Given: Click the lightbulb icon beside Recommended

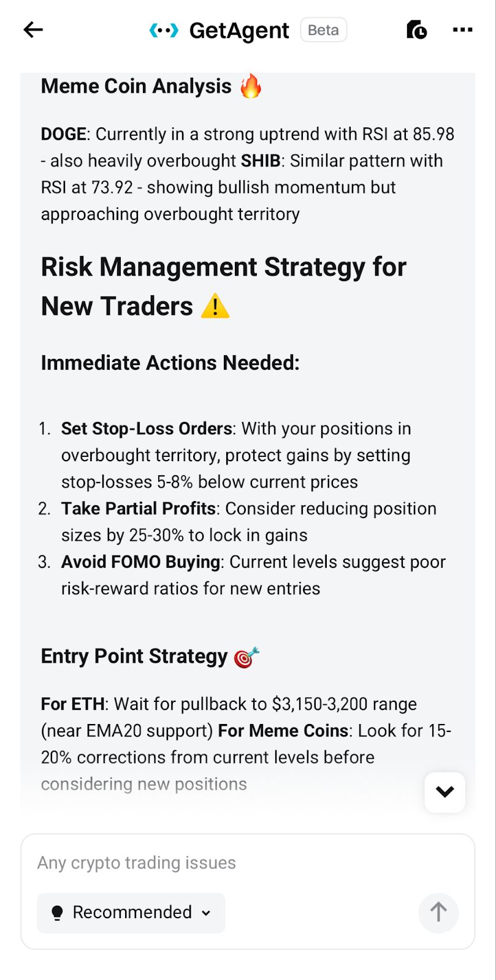Looking at the screenshot, I should click(x=57, y=913).
